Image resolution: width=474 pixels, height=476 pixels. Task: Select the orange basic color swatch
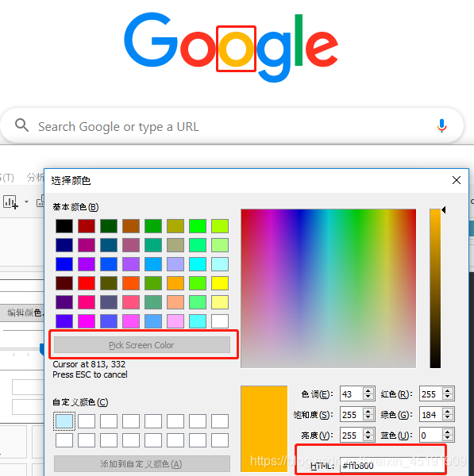coord(175,283)
